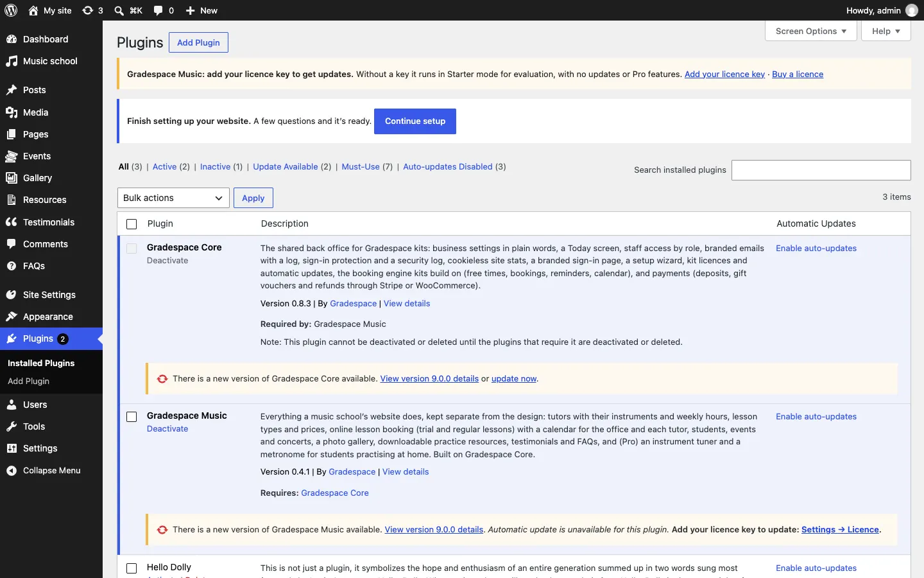Apply the selected bulk action

[x=253, y=198]
